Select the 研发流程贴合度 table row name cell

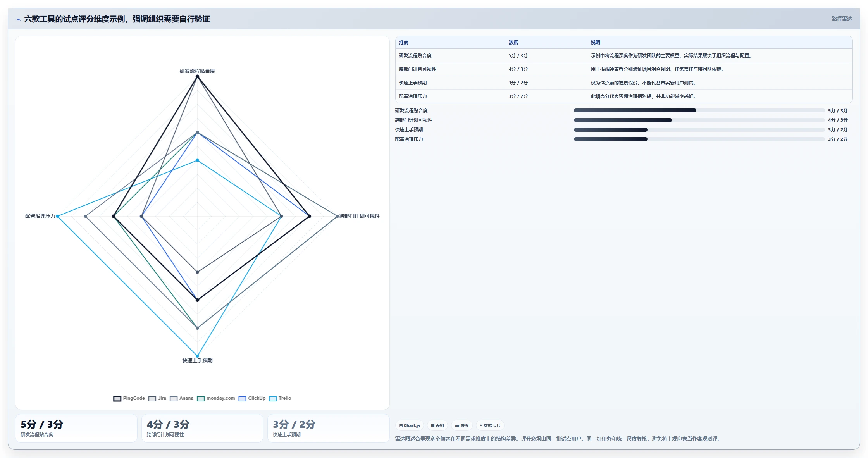point(415,56)
